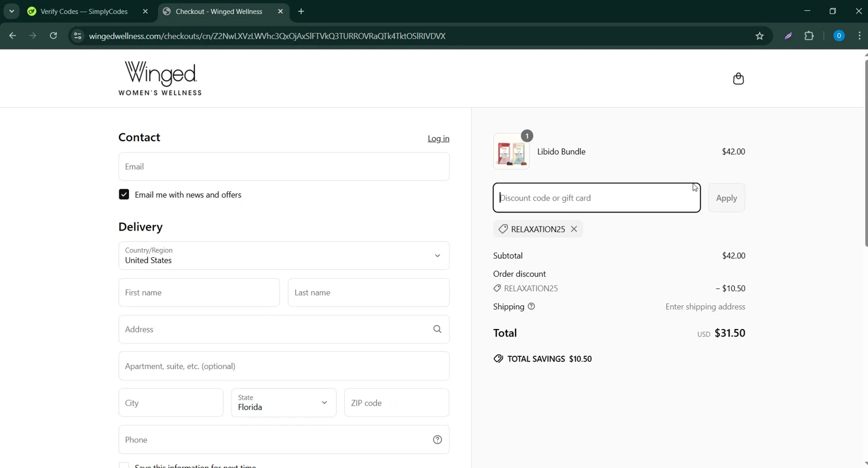Click the total price $31.50
This screenshot has height=468, width=868.
tap(730, 333)
